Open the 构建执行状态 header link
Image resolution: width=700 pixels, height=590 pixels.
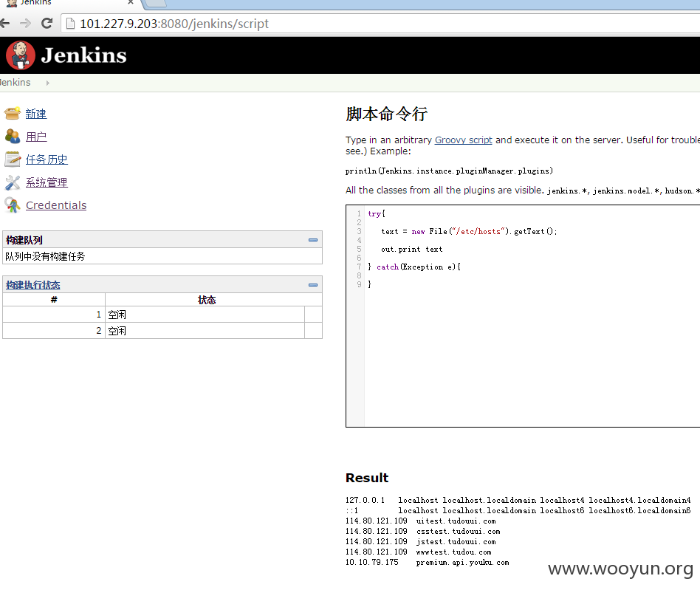point(32,285)
